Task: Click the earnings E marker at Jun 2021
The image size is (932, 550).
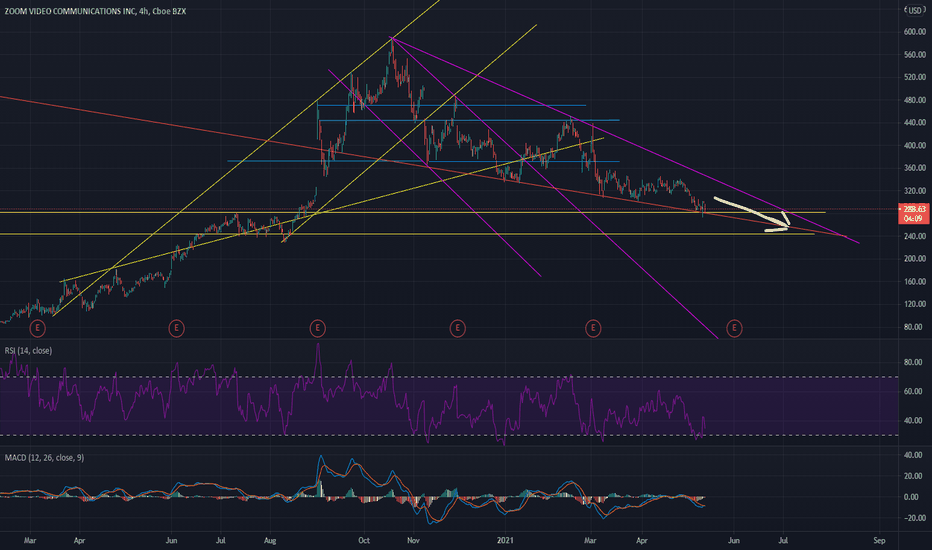Action: [734, 328]
